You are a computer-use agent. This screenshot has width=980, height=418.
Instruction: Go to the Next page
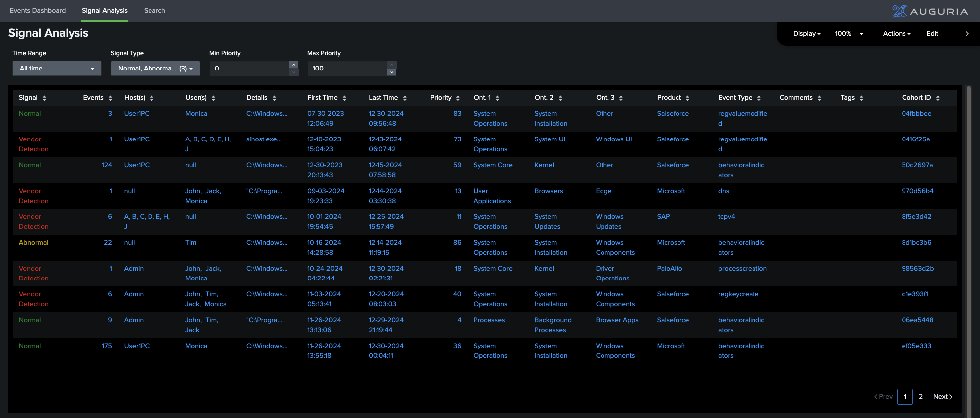pyautogui.click(x=943, y=396)
